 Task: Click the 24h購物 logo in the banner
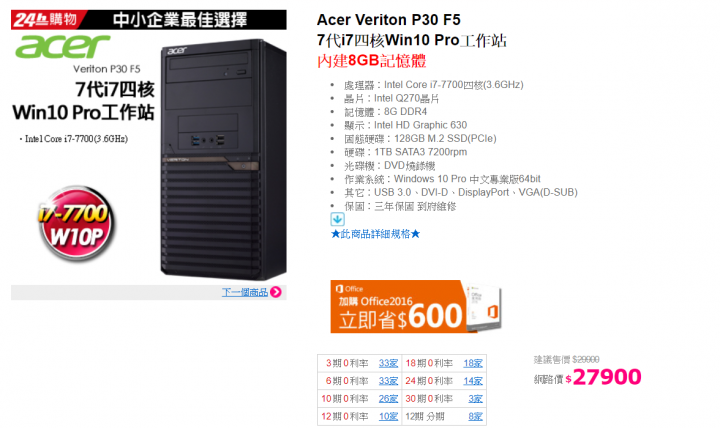coord(45,20)
